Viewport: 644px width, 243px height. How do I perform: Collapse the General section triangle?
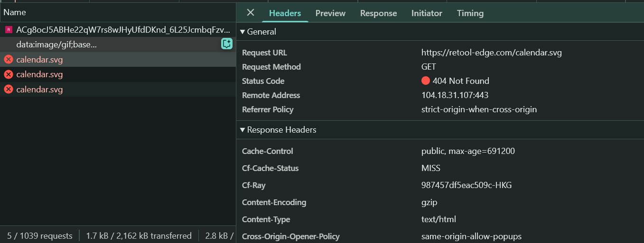click(x=243, y=32)
